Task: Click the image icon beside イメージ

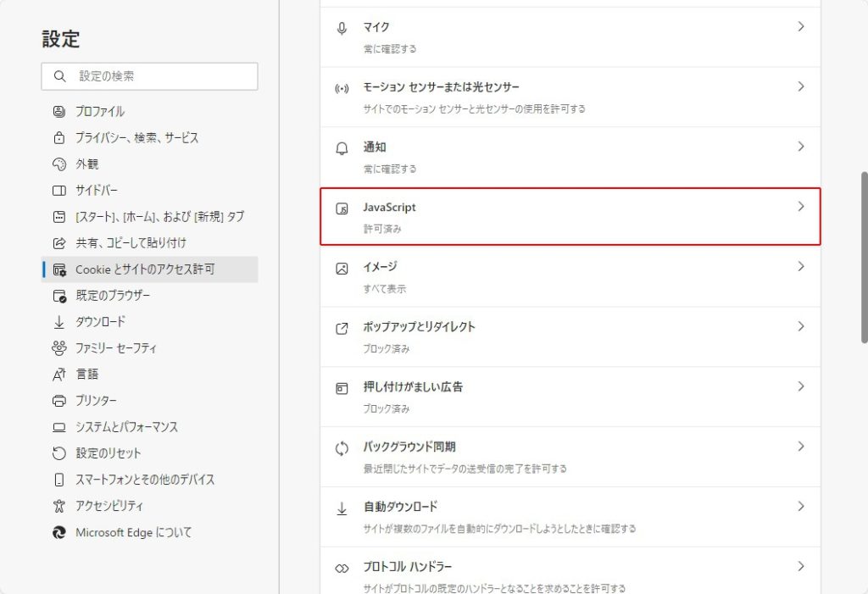Action: pos(342,268)
